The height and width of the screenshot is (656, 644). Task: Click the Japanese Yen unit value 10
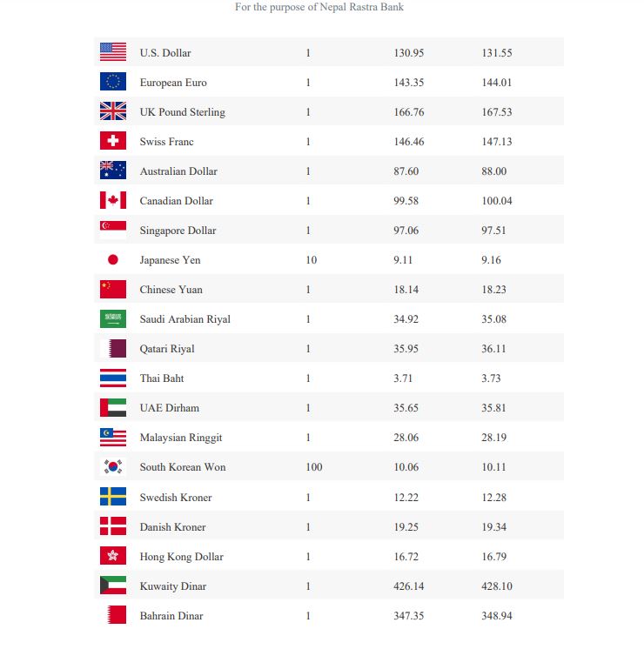tap(312, 260)
